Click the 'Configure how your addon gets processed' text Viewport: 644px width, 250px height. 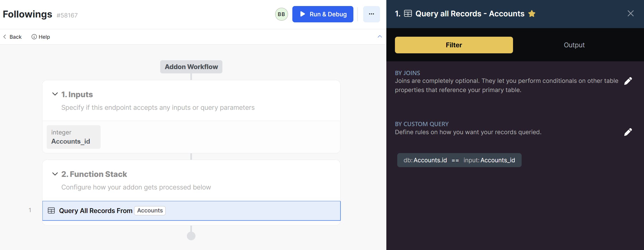[x=136, y=187]
